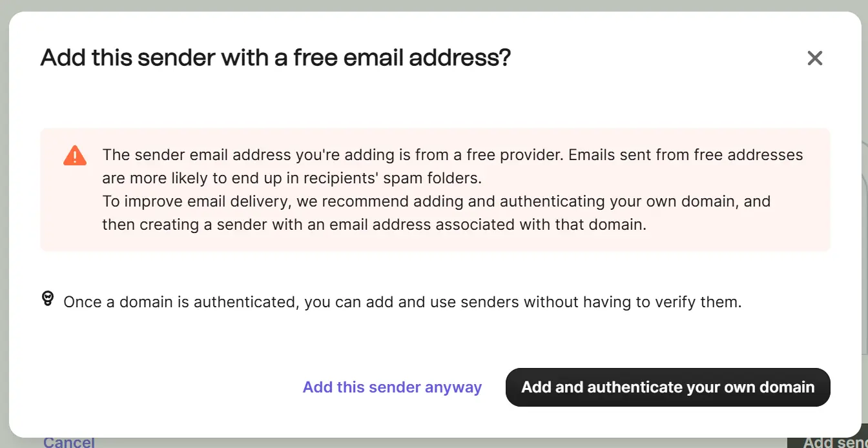Click the Cancel link behind the dialog

(69, 442)
